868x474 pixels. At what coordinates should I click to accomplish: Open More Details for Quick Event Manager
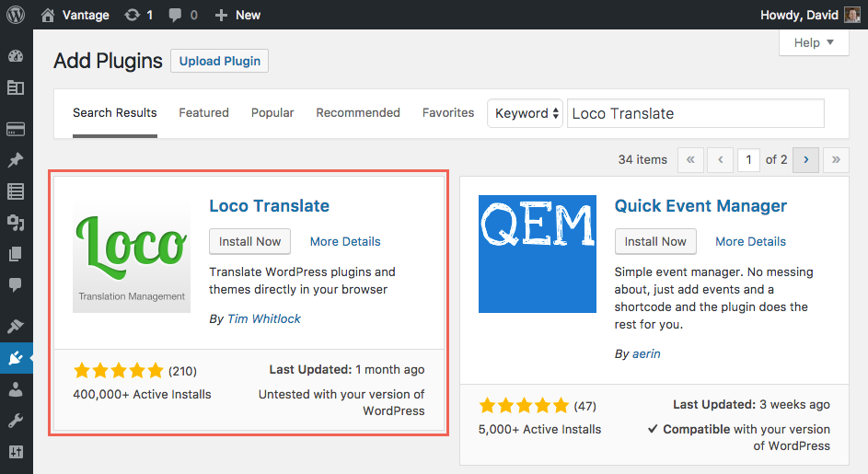(x=751, y=241)
